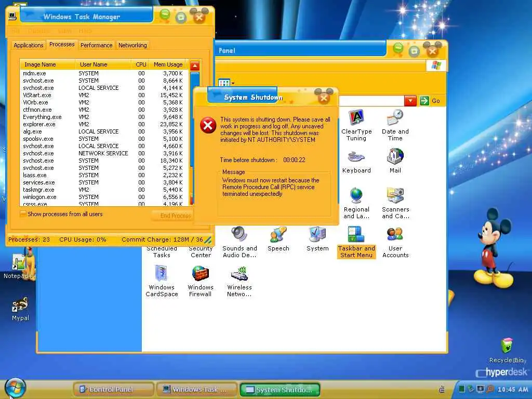Screen dimensions: 532x399
Task: Click the Task Manager title bar icon
Action: pos(12,16)
